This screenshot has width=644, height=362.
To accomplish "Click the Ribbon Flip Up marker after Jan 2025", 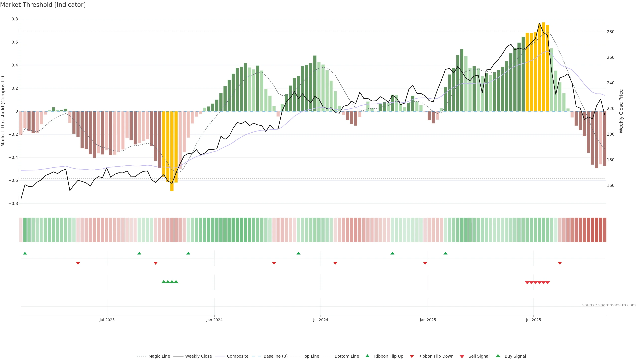I will [x=445, y=253].
